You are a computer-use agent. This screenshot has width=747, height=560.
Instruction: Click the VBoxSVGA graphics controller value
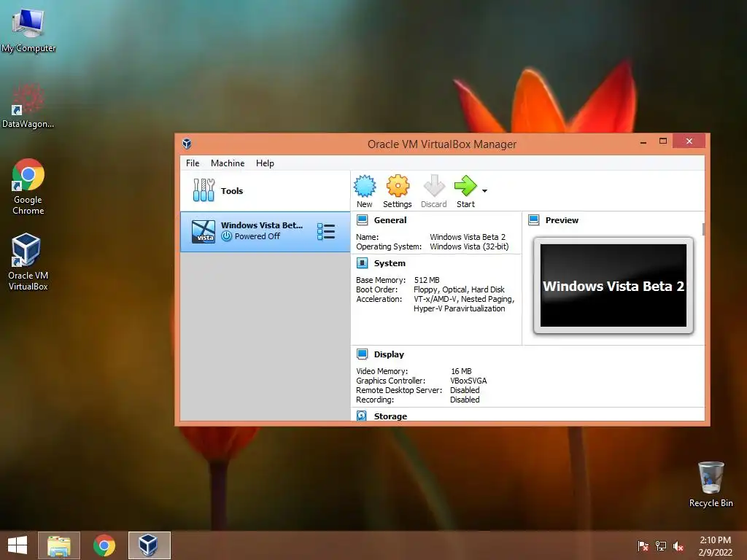[x=469, y=381]
